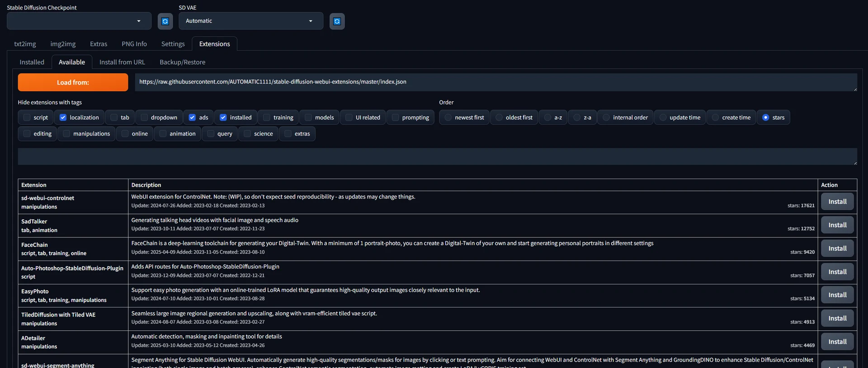868x368 pixels.
Task: Click the ADetailer extension name
Action: [x=33, y=338]
